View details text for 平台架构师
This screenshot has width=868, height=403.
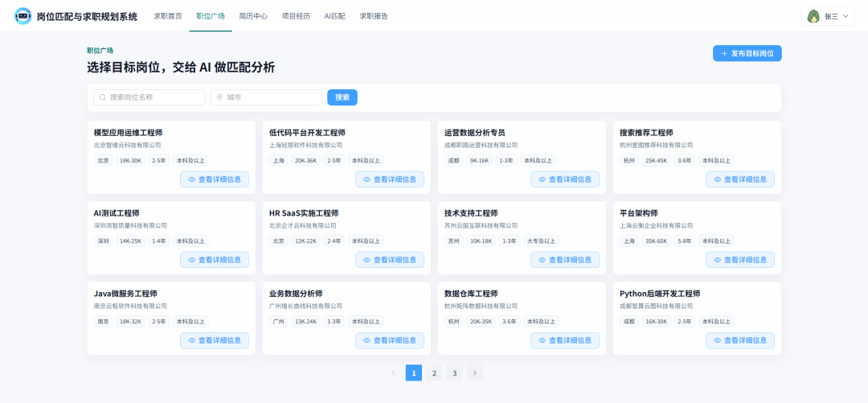745,260
